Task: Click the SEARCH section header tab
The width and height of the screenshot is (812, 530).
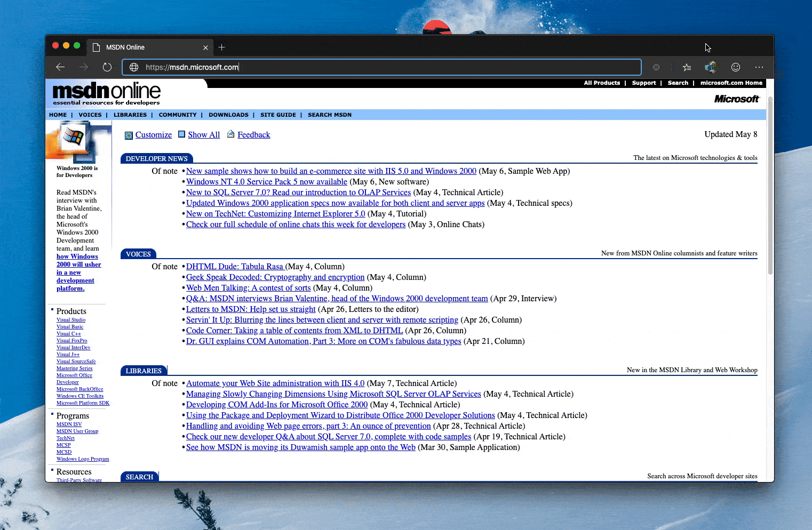Action: coord(139,477)
